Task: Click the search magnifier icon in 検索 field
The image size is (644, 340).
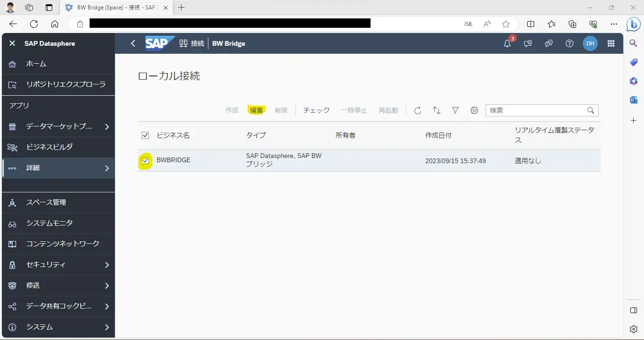Action: pyautogui.click(x=591, y=110)
